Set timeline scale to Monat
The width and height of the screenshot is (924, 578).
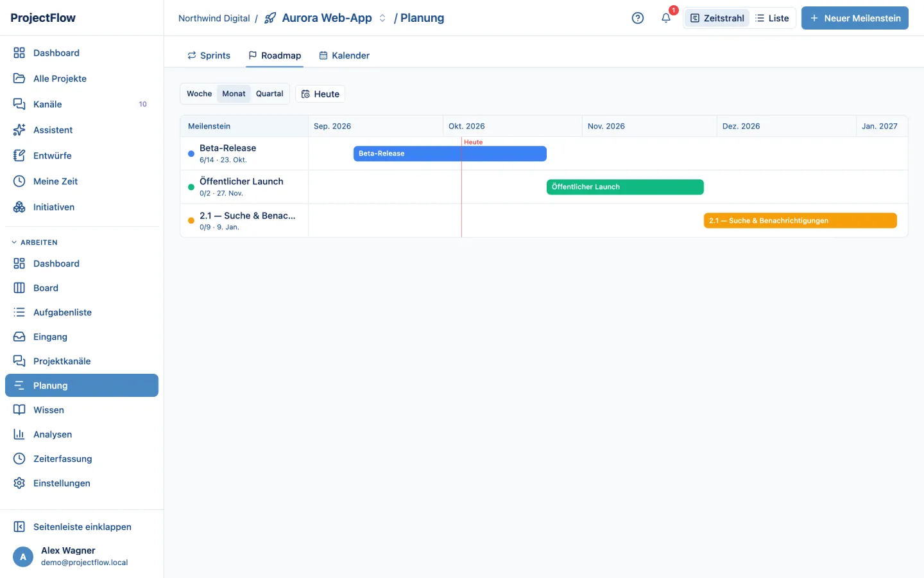(234, 94)
